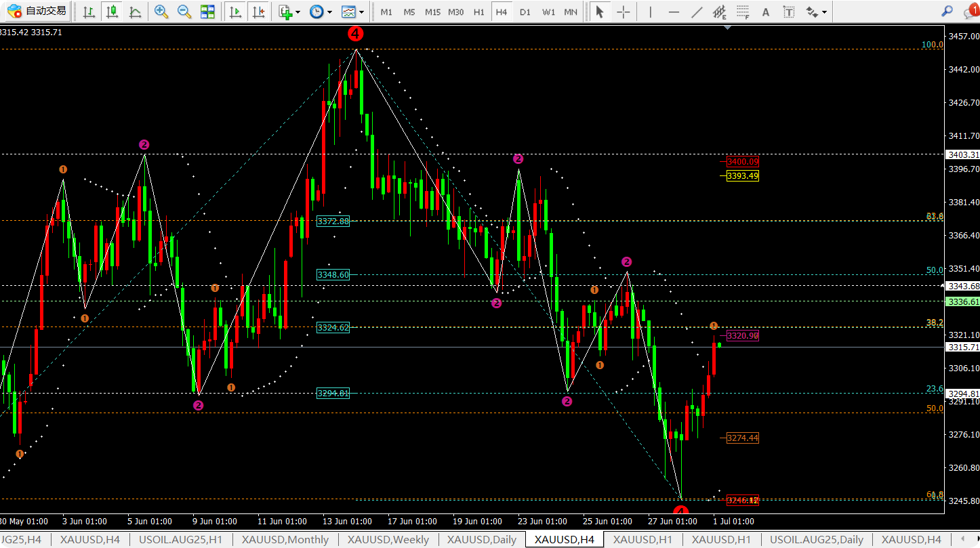Image resolution: width=980 pixels, height=548 pixels.
Task: Select the crosshair tool
Action: click(624, 12)
